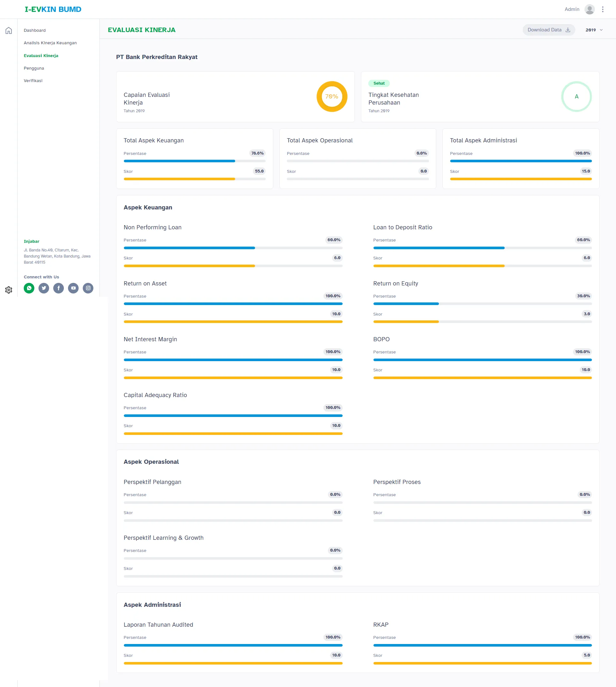This screenshot has height=687, width=616.
Task: Navigate to Verifikasi page
Action: point(33,81)
